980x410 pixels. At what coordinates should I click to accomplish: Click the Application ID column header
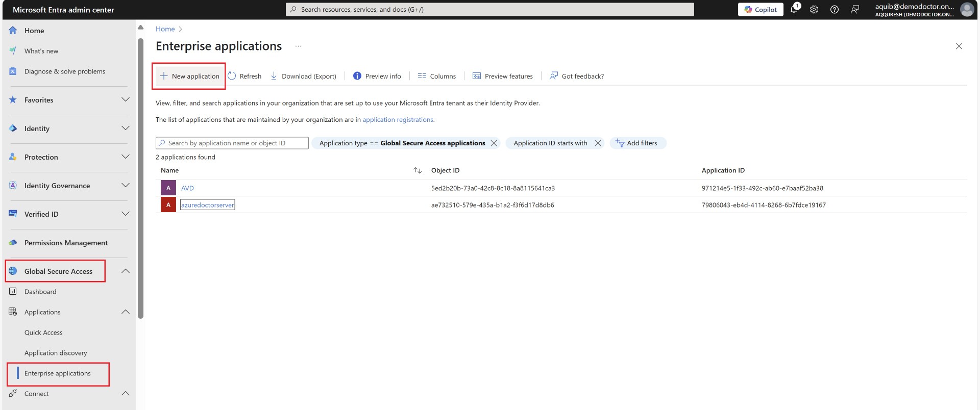click(723, 170)
